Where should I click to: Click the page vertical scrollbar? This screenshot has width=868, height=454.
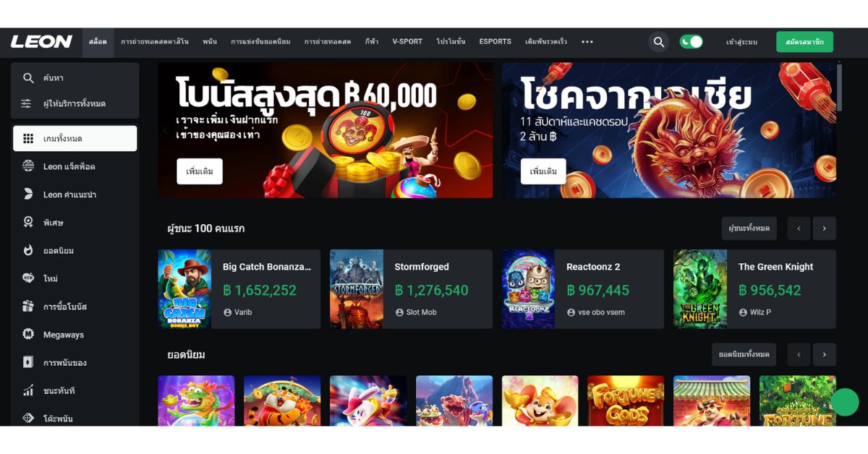point(840,87)
